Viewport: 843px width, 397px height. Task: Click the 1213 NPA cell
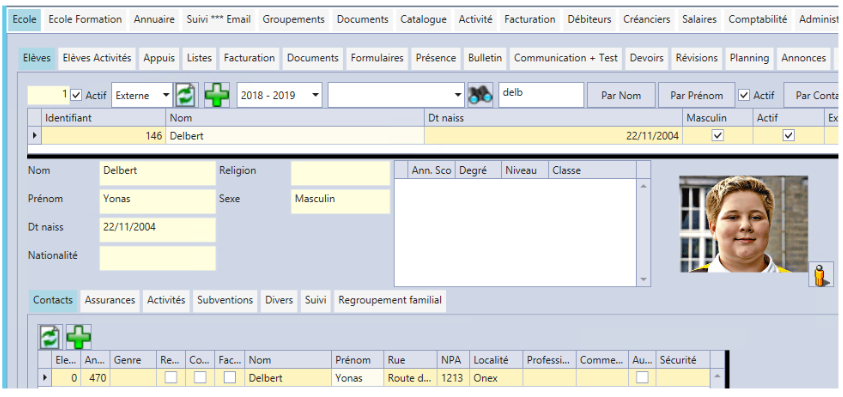(x=453, y=378)
